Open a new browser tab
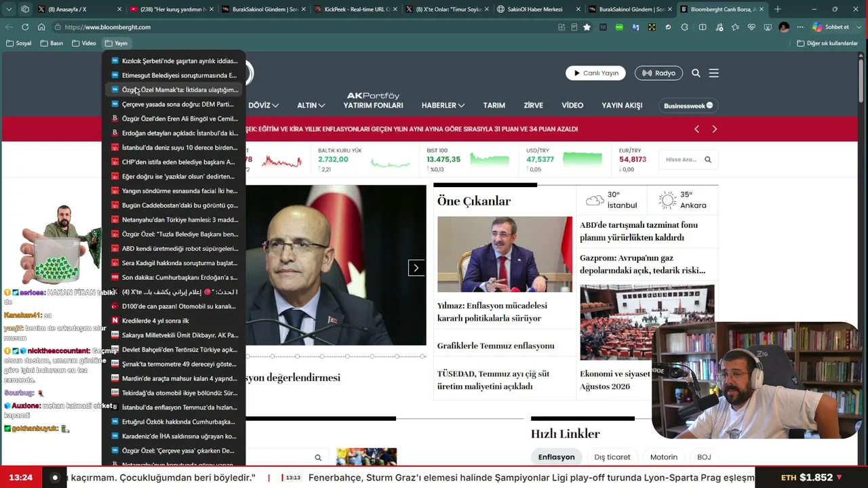The width and height of the screenshot is (868, 488). (x=777, y=9)
